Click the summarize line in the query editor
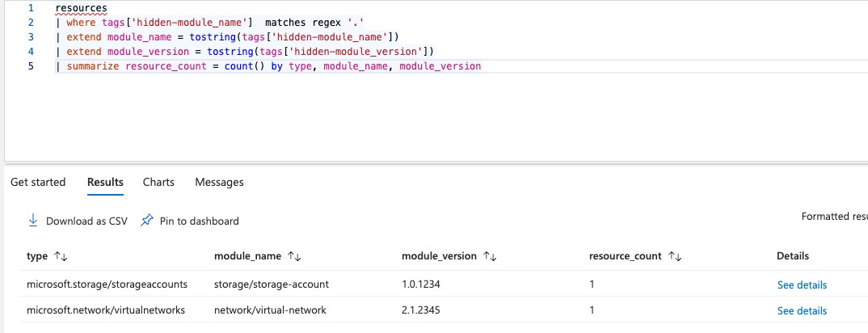Image resolution: width=868 pixels, height=333 pixels. click(268, 65)
